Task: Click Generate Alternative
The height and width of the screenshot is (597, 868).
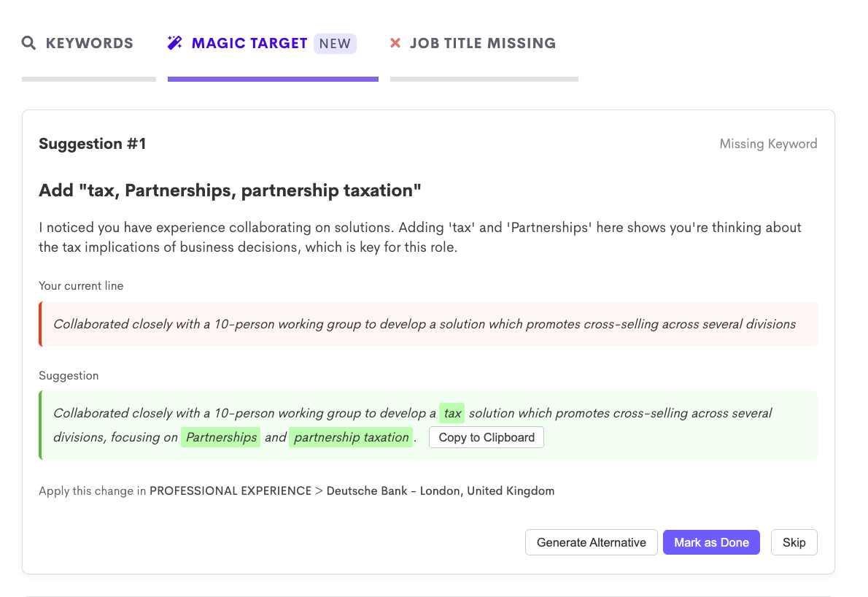Action: coord(591,542)
